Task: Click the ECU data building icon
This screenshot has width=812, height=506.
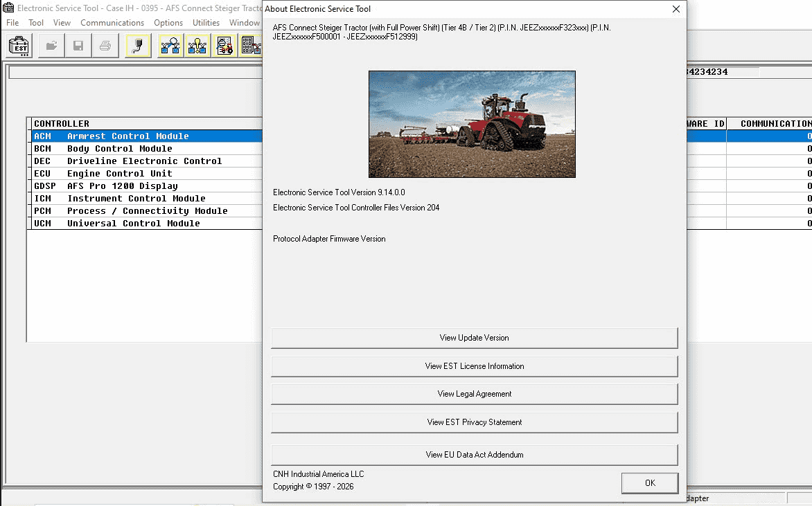Action: tap(251, 46)
